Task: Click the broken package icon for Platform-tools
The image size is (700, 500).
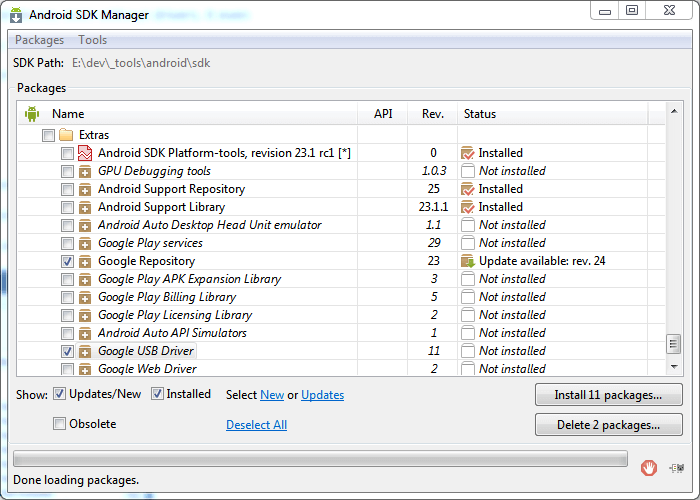Action: (85, 153)
